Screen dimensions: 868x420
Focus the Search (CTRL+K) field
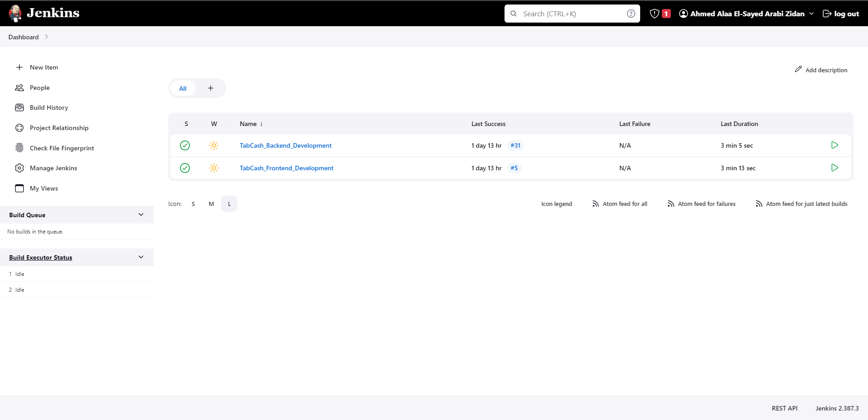click(572, 14)
